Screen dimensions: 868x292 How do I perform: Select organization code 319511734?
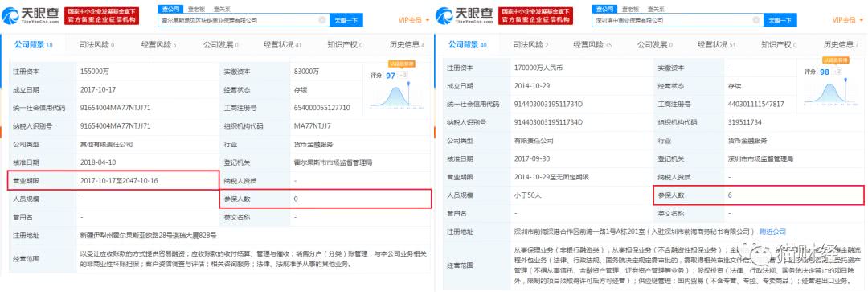coord(744,122)
